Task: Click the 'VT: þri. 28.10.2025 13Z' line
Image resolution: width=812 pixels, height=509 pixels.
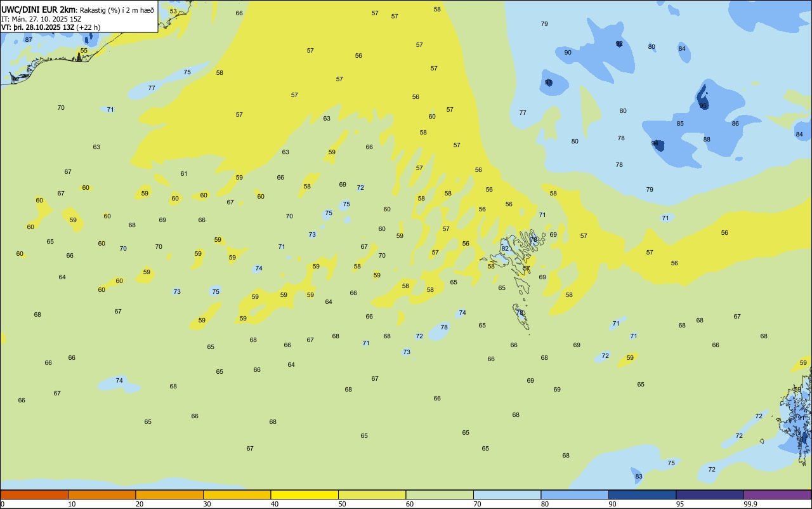Action: [x=37, y=27]
